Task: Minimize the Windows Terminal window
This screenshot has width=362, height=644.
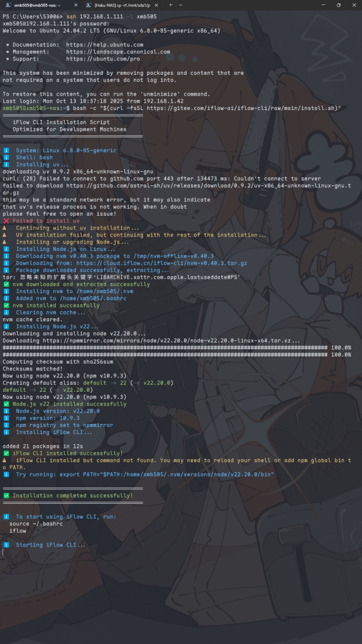Action: [322, 5]
